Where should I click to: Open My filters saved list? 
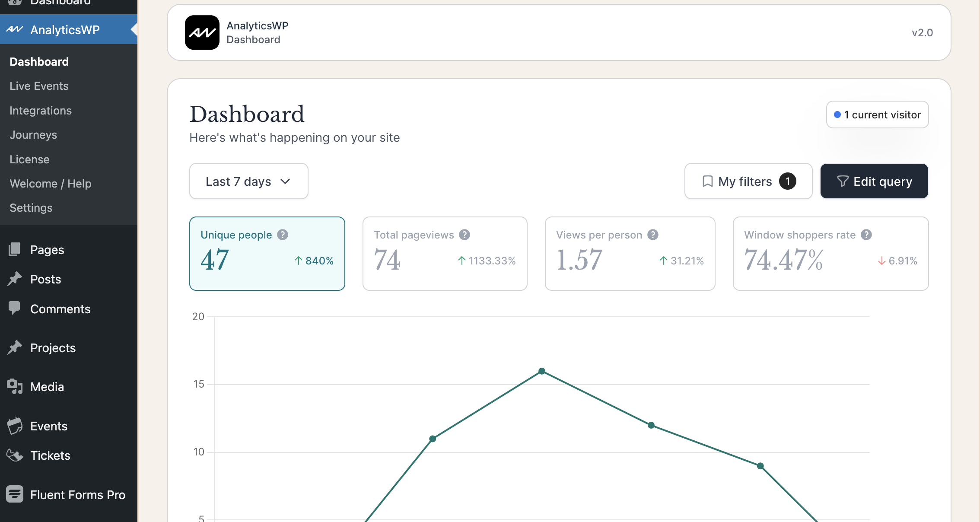click(x=748, y=181)
